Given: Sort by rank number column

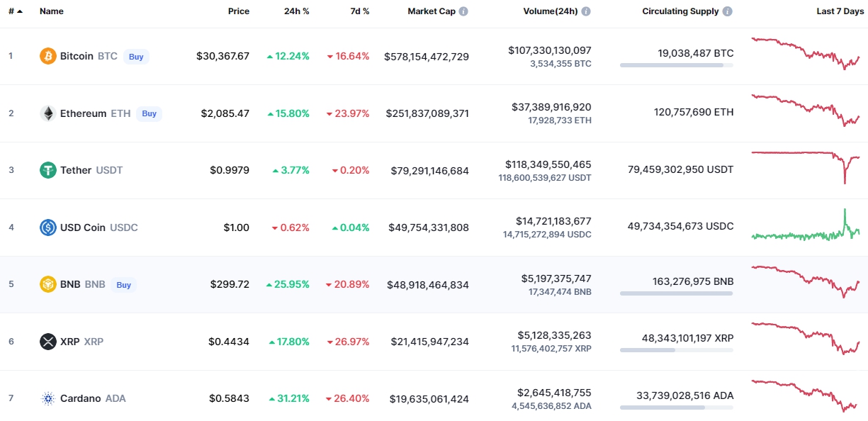Looking at the screenshot, I should (15, 11).
